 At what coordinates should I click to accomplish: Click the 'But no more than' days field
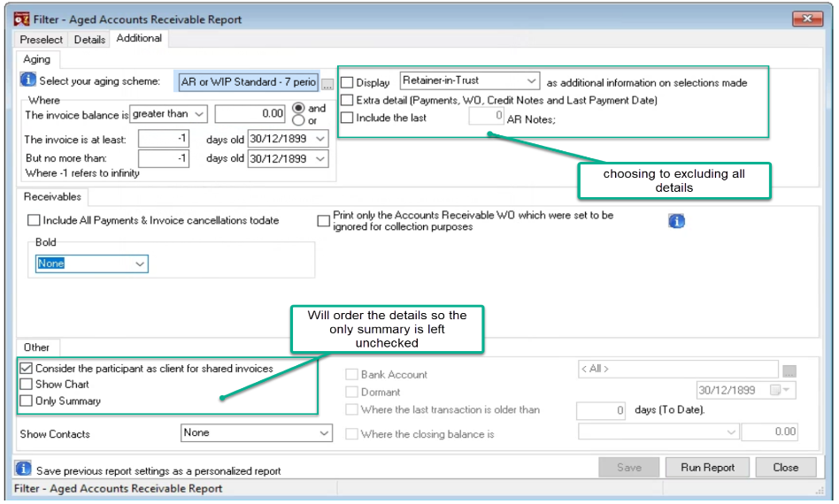coord(164,159)
